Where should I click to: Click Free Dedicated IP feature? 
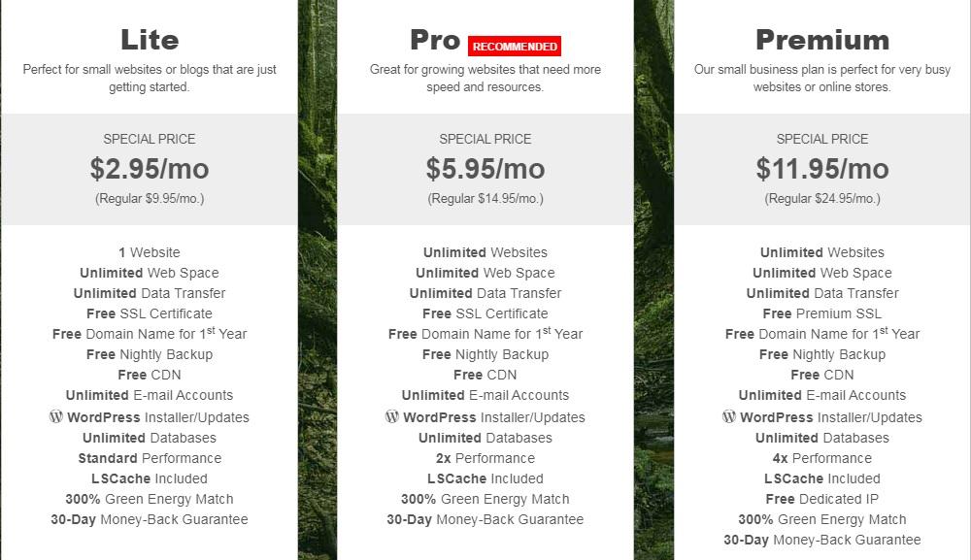[x=822, y=499]
